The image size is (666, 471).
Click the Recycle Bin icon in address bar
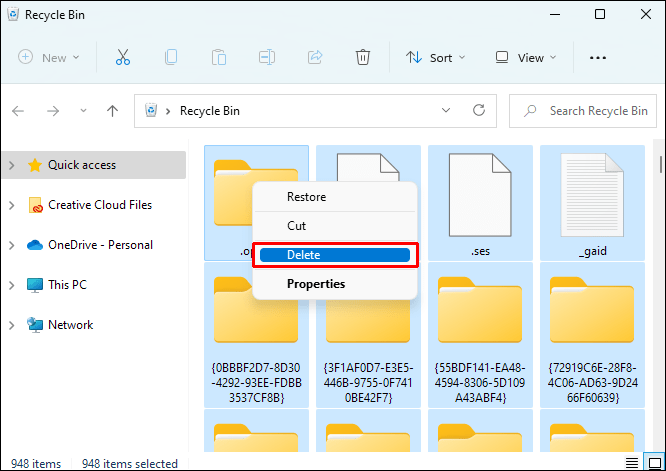click(151, 110)
